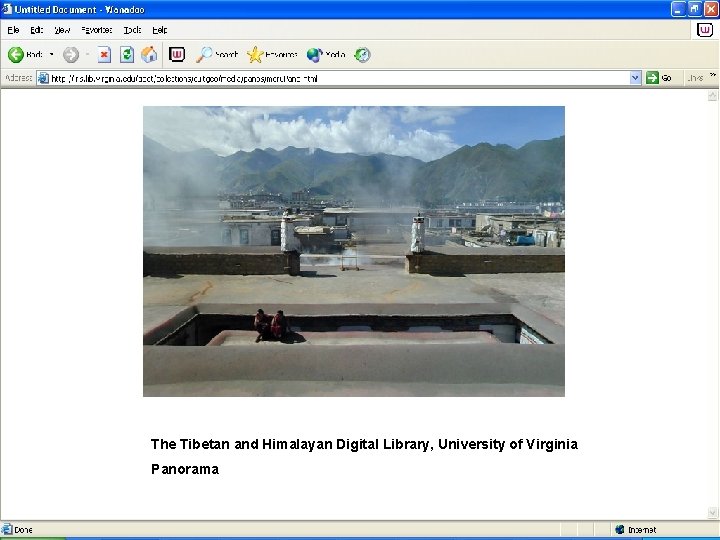Open Favorites with the star icon
Screen dimensions: 720x540
272,55
